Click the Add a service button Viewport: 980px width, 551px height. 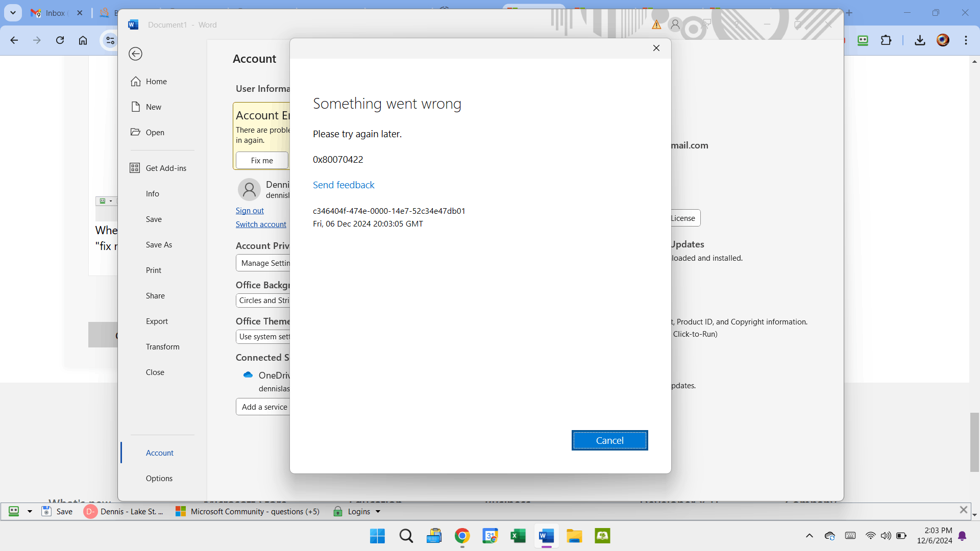pos(263,407)
